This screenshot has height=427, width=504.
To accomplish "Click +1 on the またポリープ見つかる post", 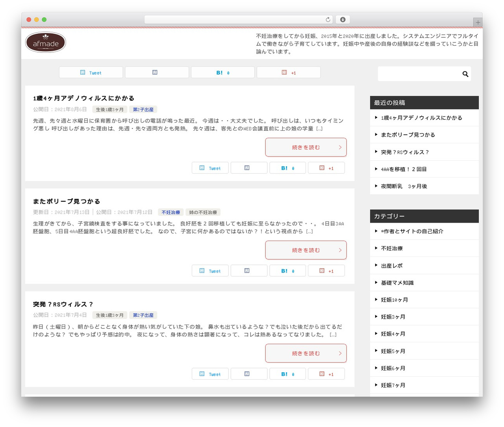I will (326, 271).
